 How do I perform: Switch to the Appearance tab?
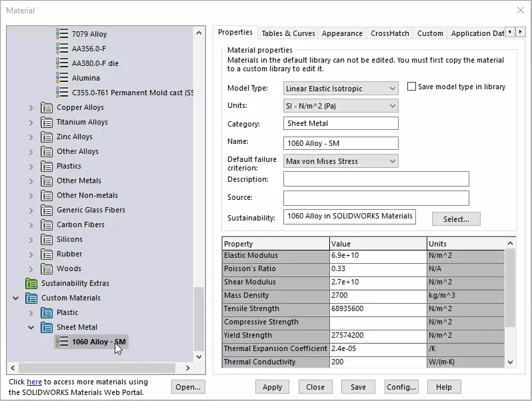click(342, 33)
